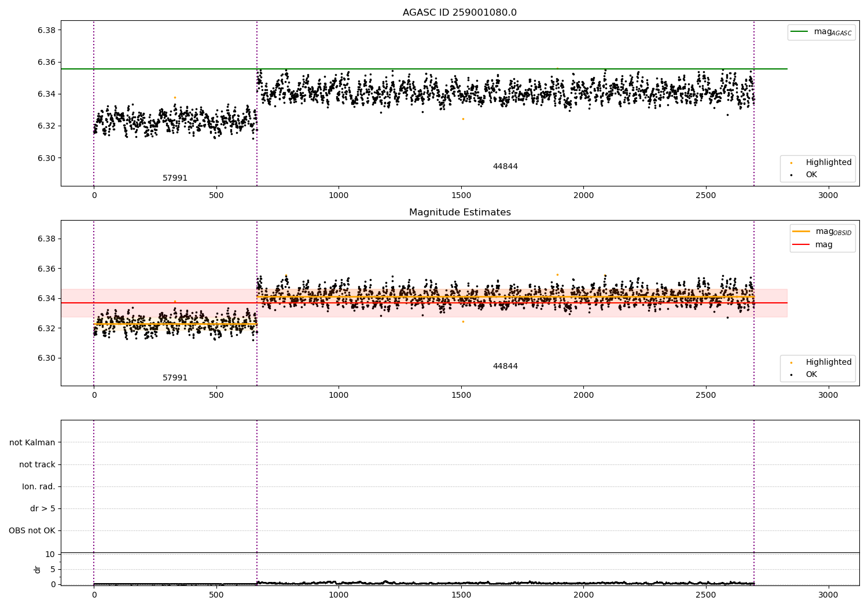Screen dimensions: 868x608
Task: Click the rotated 'dr' y-axis label
Action: point(38,569)
